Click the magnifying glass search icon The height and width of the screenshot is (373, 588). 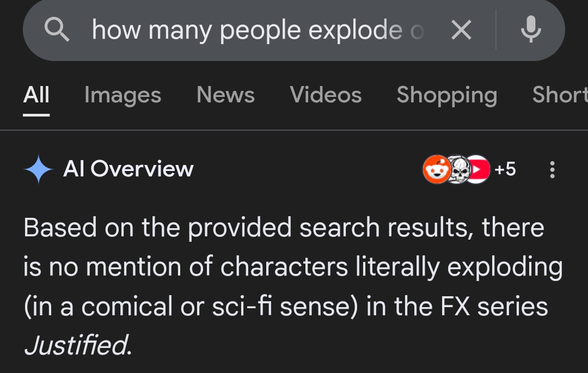[57, 29]
